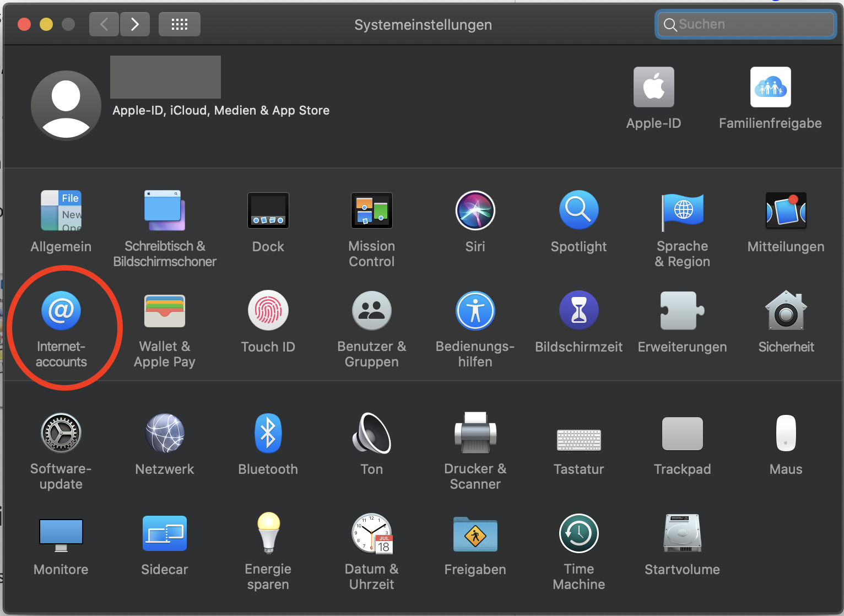844x616 pixels.
Task: Focus the Suchen search field
Action: point(746,24)
